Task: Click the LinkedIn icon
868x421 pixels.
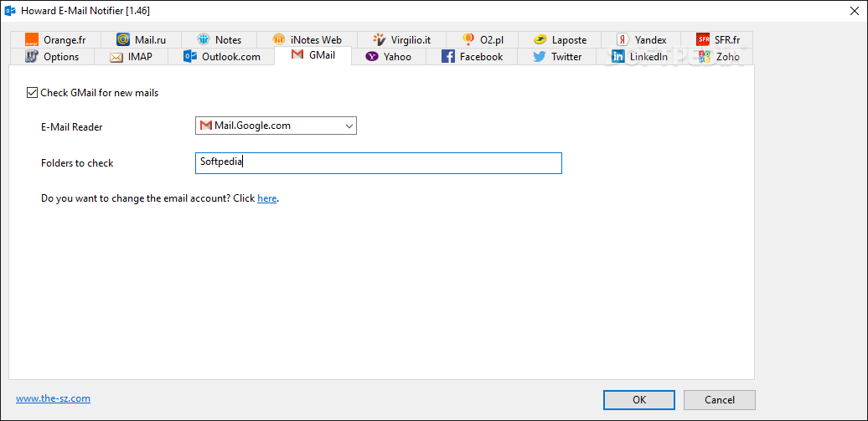Action: [618, 56]
